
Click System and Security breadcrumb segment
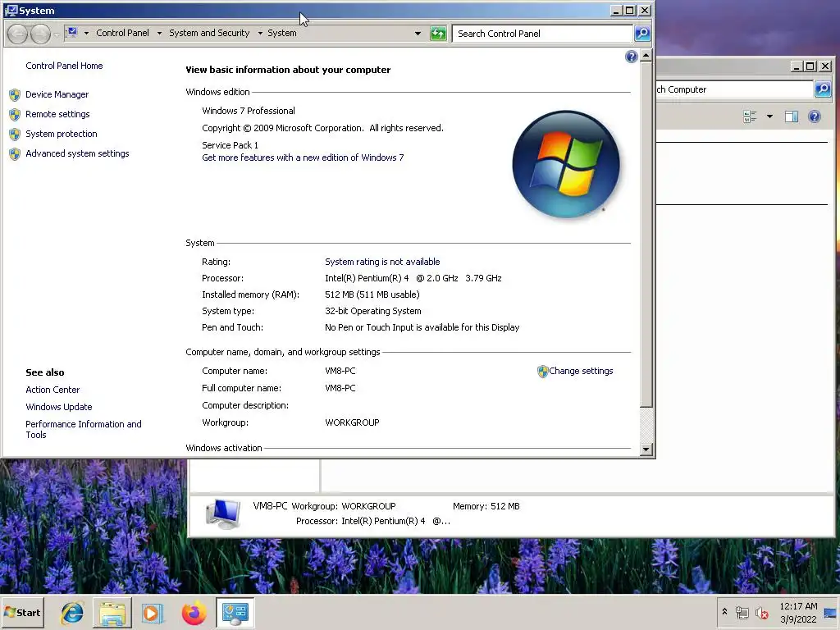click(x=209, y=33)
